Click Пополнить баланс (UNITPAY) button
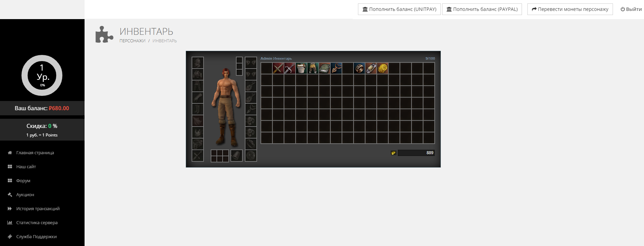Viewport: 644px width, 246px height. tap(399, 9)
